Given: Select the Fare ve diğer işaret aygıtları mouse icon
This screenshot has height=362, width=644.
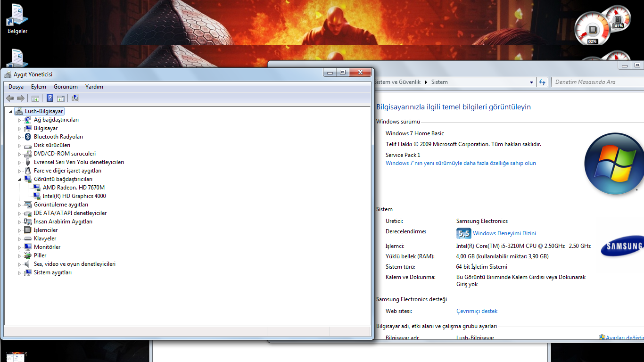Looking at the screenshot, I should (28, 171).
